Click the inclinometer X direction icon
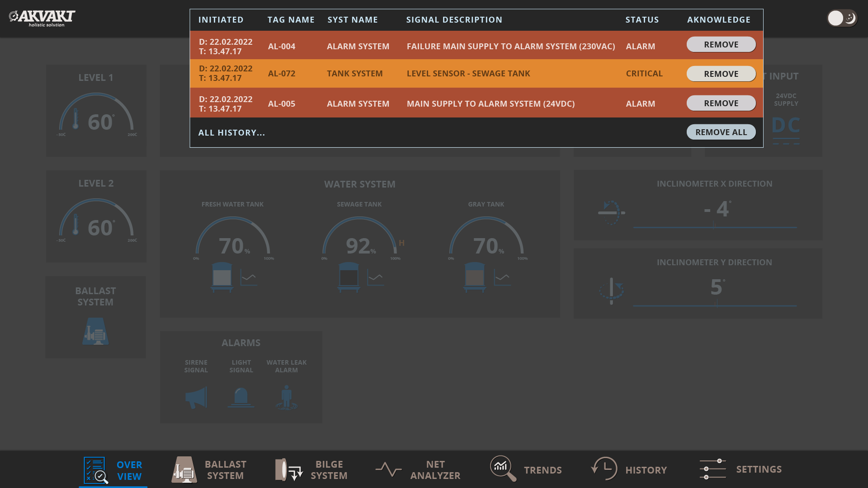The width and height of the screenshot is (868, 488). click(611, 212)
